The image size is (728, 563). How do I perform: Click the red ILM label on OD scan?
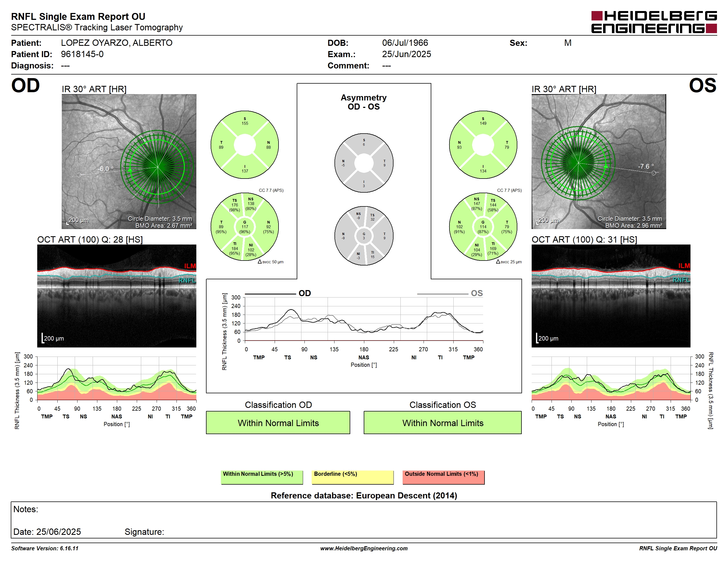190,266
